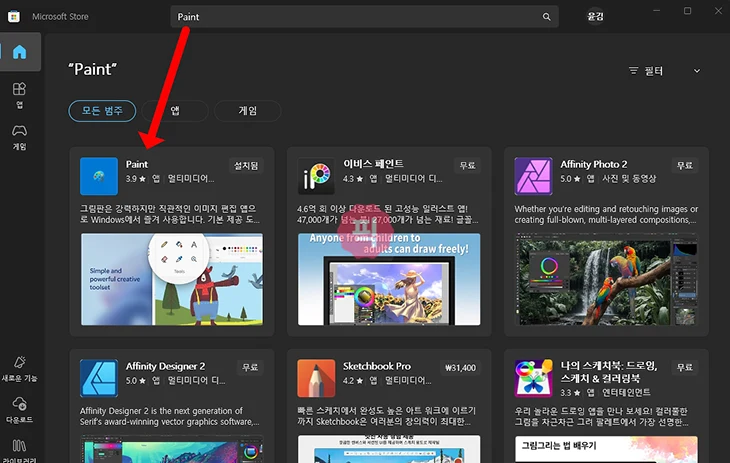This screenshot has width=730, height=463.
Task: Click the Paint app icon
Action: click(x=99, y=176)
